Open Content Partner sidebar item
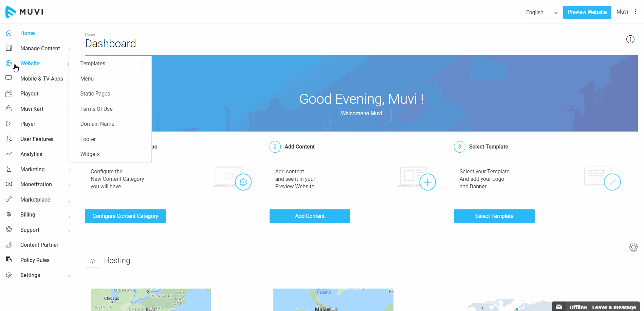The image size is (644, 311). pyautogui.click(x=39, y=245)
